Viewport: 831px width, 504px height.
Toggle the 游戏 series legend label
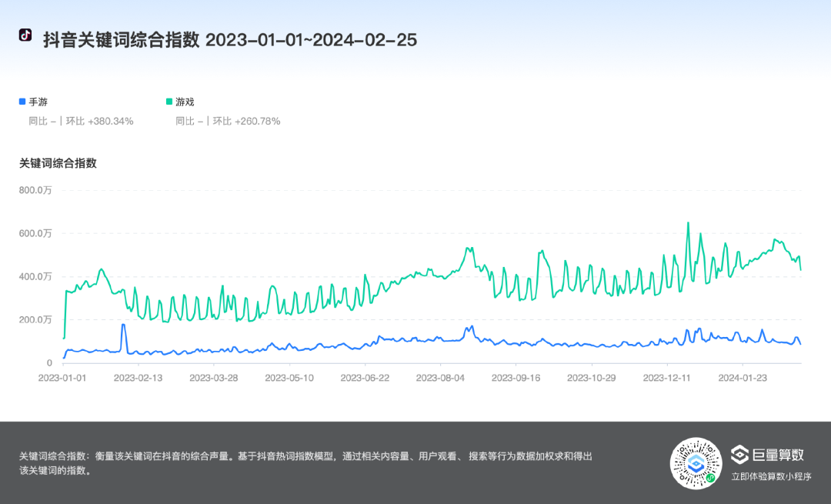pyautogui.click(x=185, y=102)
